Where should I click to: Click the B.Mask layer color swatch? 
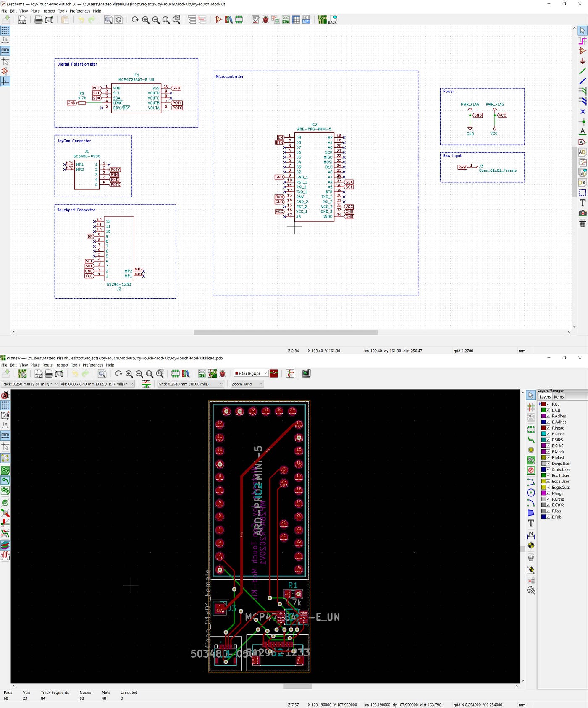pos(543,458)
